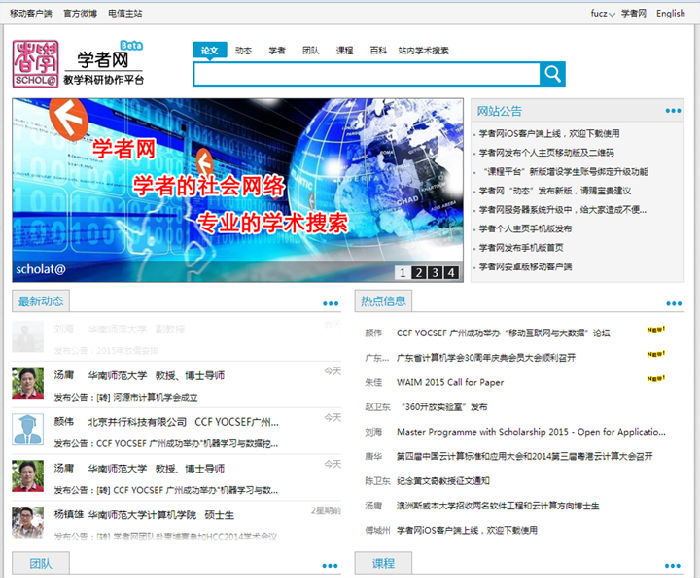Viewport: 700px width, 578px height.
Task: Select the 课程 search tab
Action: [344, 50]
